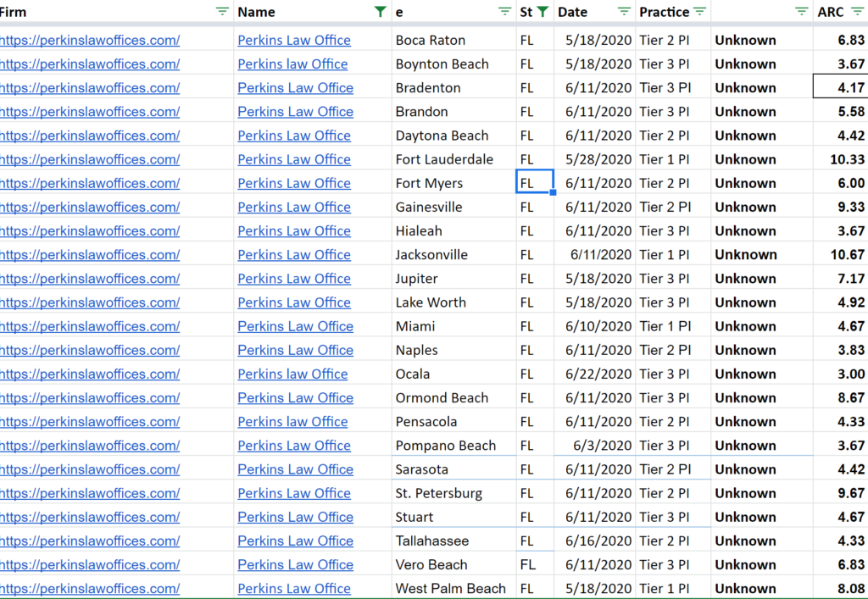
Task: Follow the firm URL in the Sarasota row
Action: [x=90, y=469]
